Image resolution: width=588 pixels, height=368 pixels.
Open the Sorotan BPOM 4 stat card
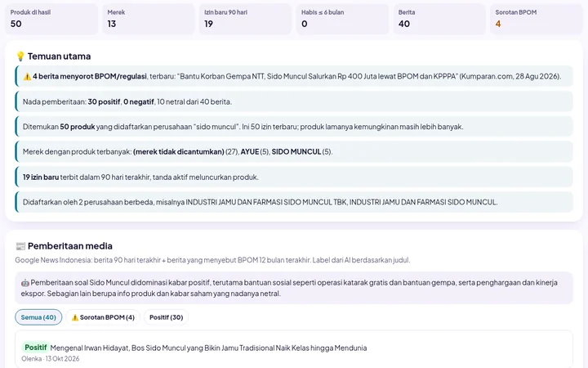tap(537, 19)
